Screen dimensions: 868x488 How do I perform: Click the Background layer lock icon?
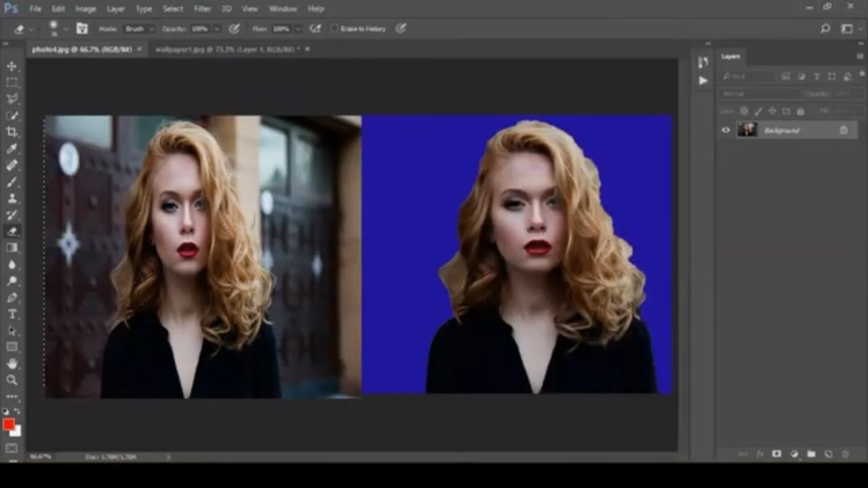[844, 130]
